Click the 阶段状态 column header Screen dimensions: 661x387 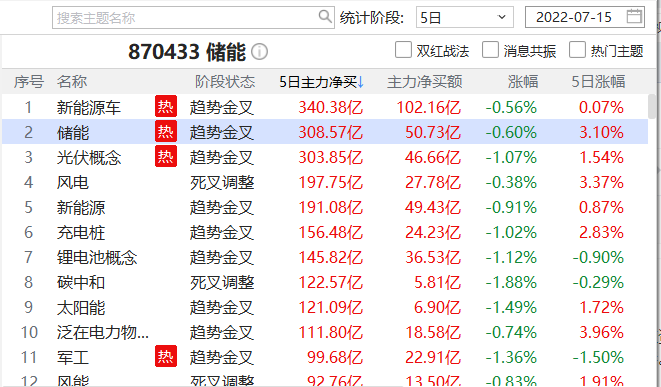(x=225, y=82)
